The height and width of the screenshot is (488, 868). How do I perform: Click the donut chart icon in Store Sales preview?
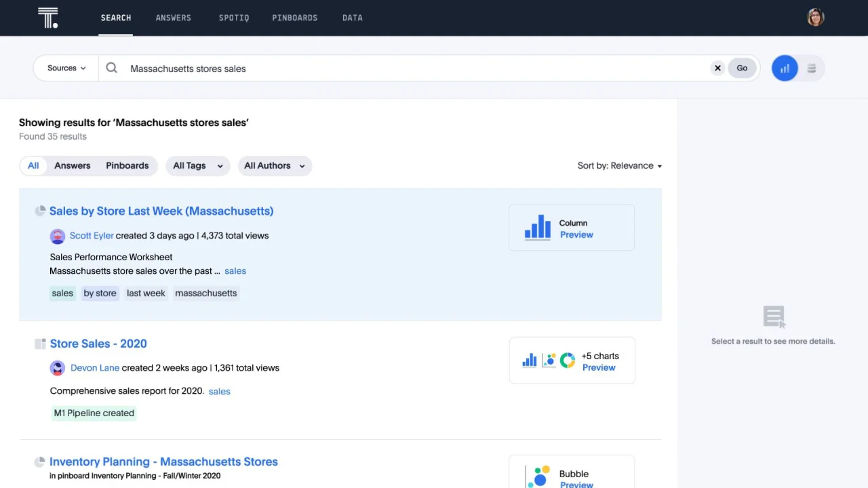point(568,360)
